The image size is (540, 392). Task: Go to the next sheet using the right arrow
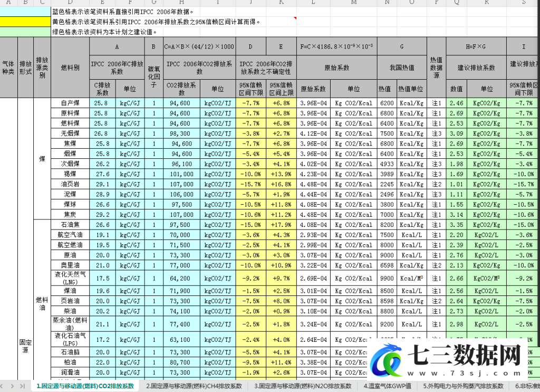pyautogui.click(x=13, y=386)
